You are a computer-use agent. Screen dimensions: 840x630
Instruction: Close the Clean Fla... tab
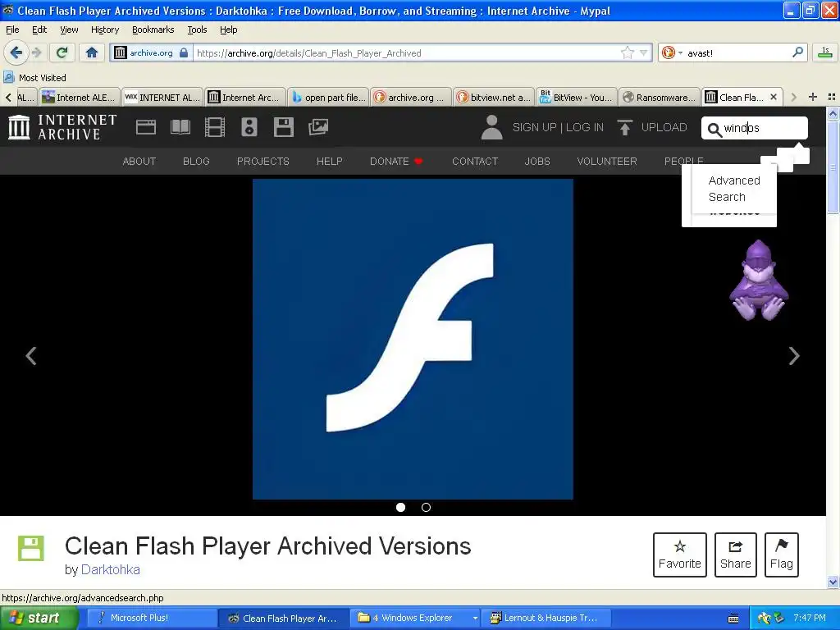(774, 97)
